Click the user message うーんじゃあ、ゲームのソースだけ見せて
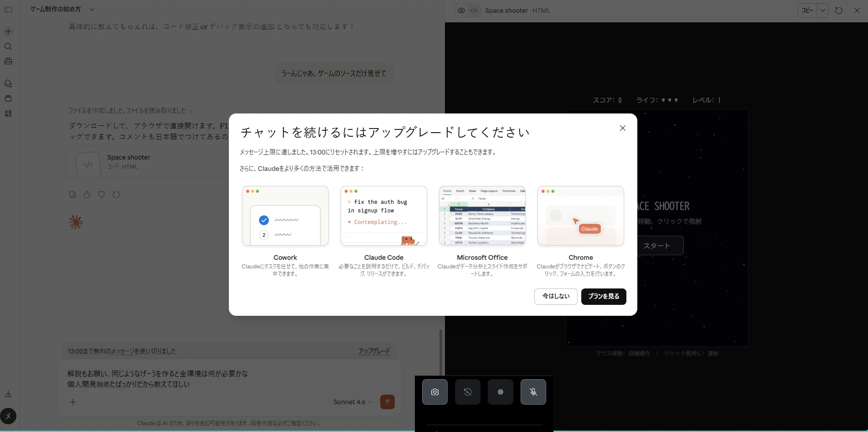Viewport: 868px width, 432px height. coord(334,73)
